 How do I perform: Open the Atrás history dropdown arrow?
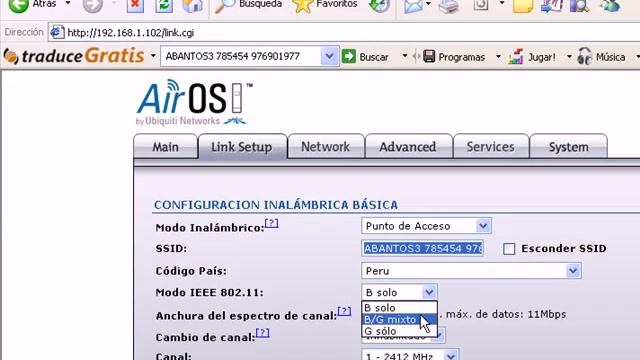point(68,4)
